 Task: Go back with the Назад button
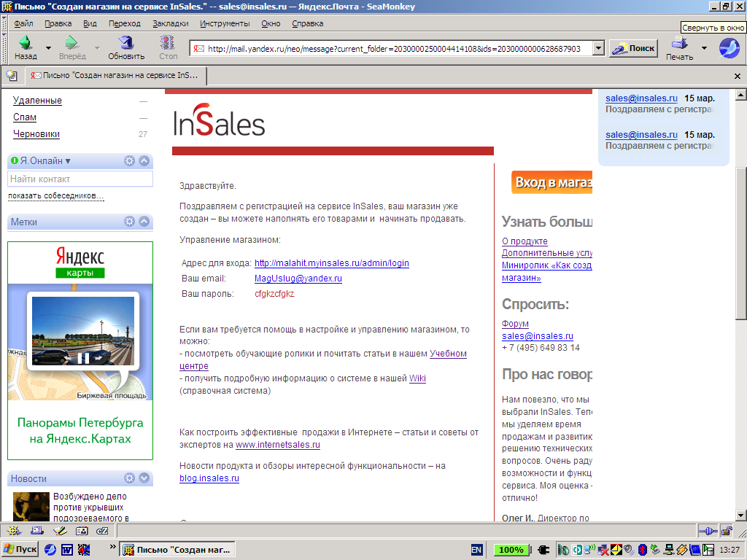26,47
